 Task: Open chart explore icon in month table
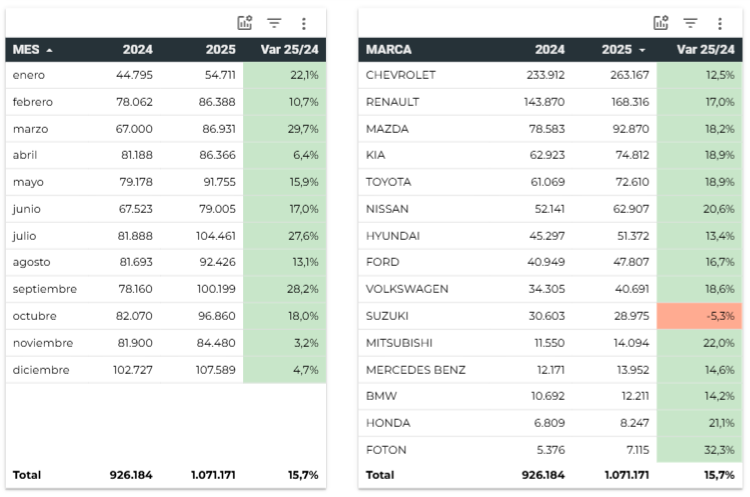(245, 23)
